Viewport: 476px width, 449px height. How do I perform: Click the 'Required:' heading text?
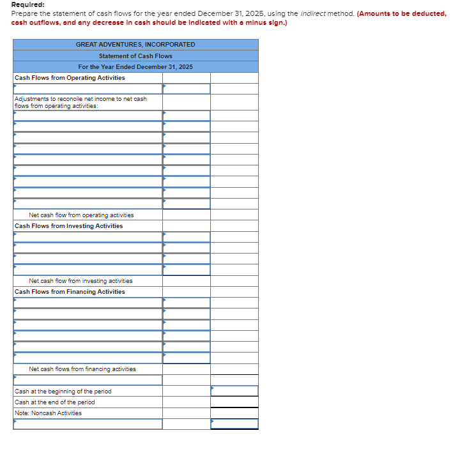[28, 4]
